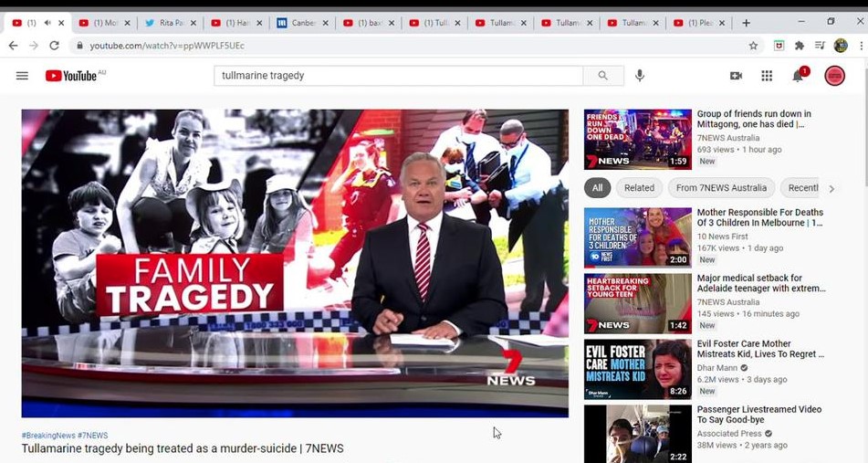
Task: Open Major medical setback video title
Action: pyautogui.click(x=761, y=283)
